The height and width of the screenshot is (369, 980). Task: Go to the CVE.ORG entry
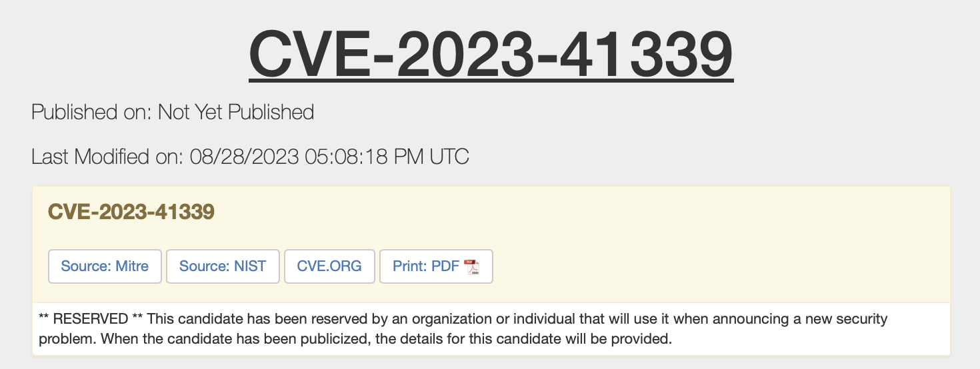point(329,266)
